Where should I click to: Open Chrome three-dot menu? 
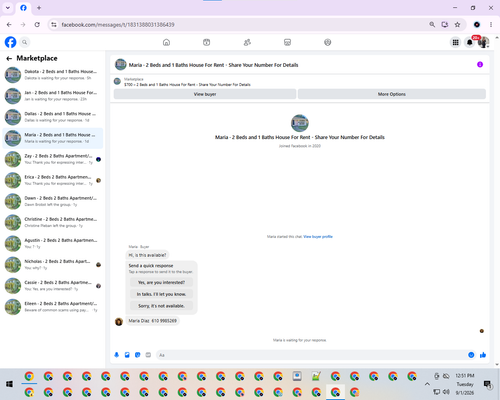491,25
